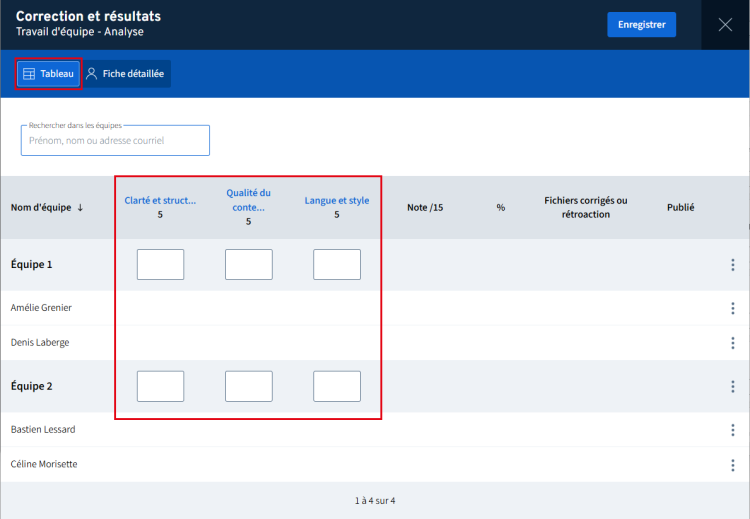This screenshot has height=519, width=750.
Task: Select Équipe 2 Clarté et structure score box
Action: (160, 386)
